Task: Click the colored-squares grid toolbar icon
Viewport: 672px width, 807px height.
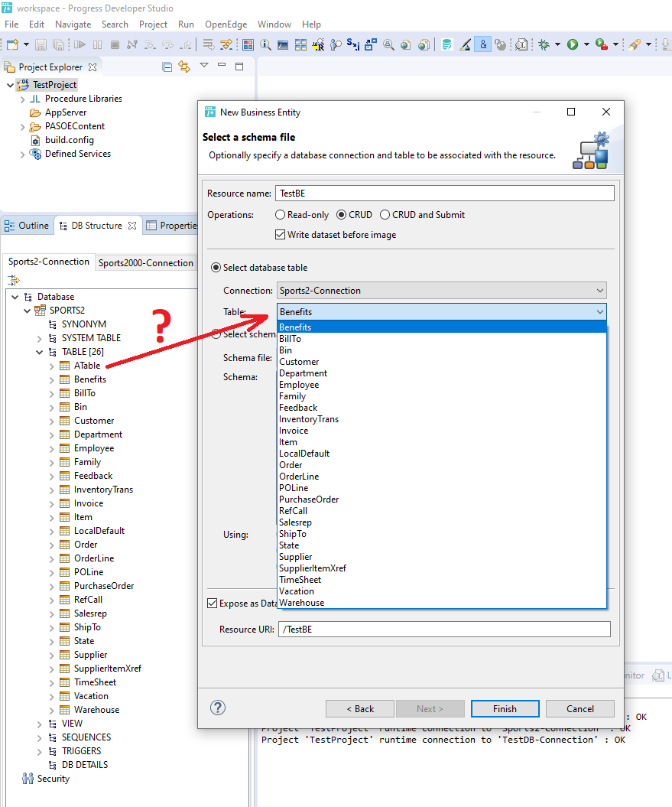Action: 248,45
